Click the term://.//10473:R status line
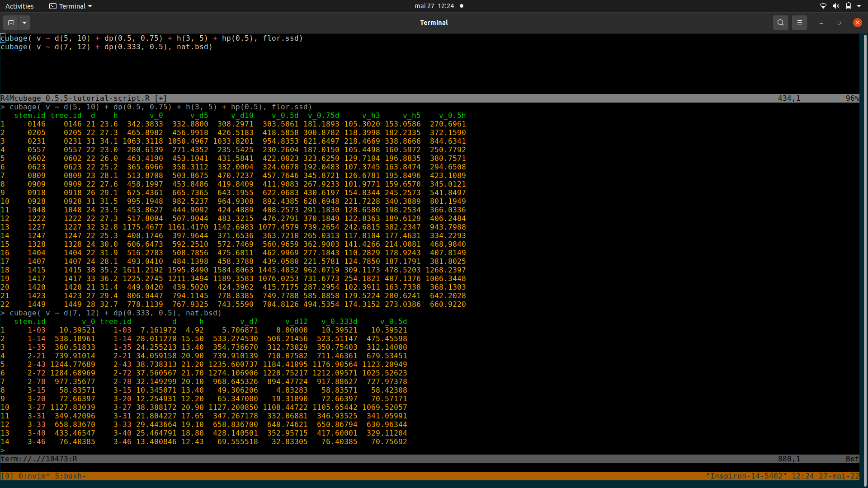This screenshot has width=868, height=488. (39, 459)
